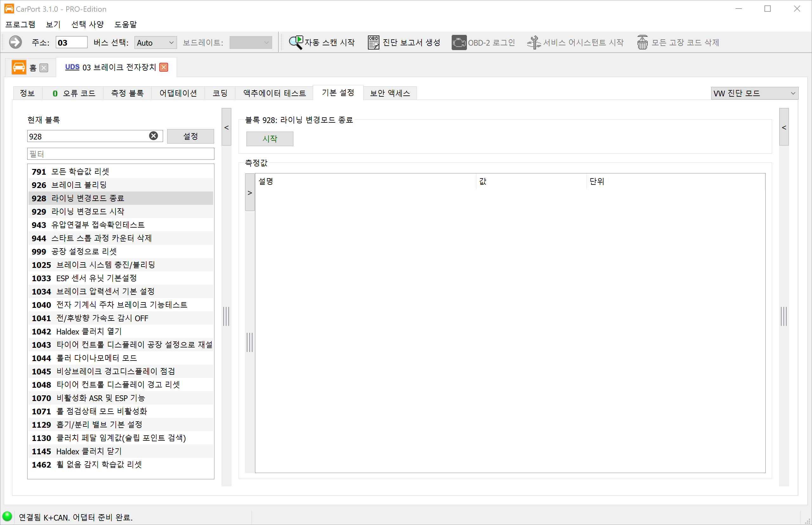
Task: Click the 현재 블록 input showing 928
Action: pos(95,136)
